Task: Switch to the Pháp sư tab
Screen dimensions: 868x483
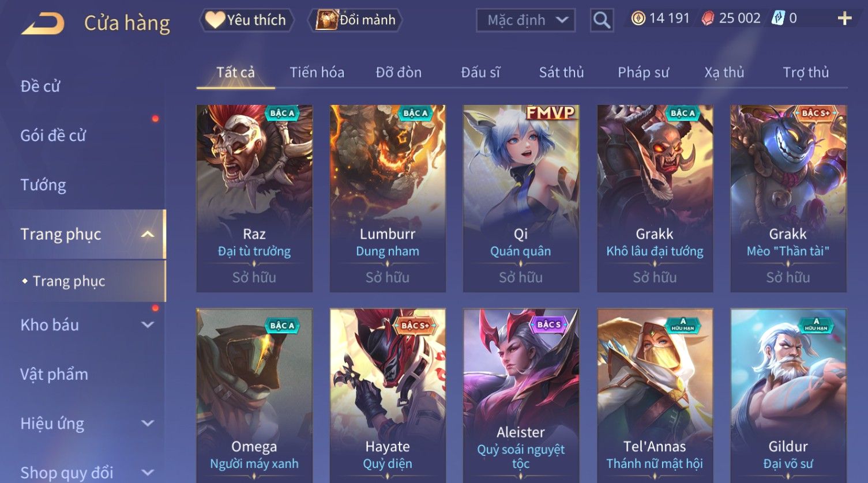Action: click(643, 73)
